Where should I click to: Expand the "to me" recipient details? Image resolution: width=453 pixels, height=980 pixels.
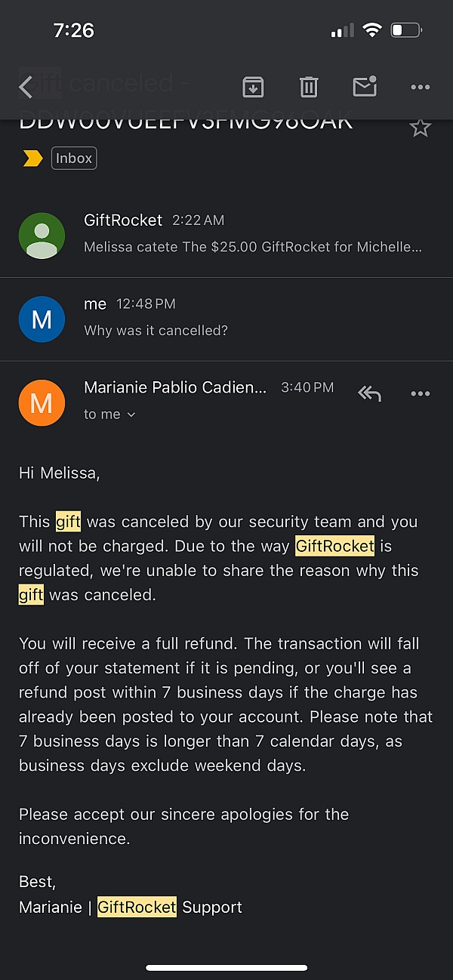[109, 414]
